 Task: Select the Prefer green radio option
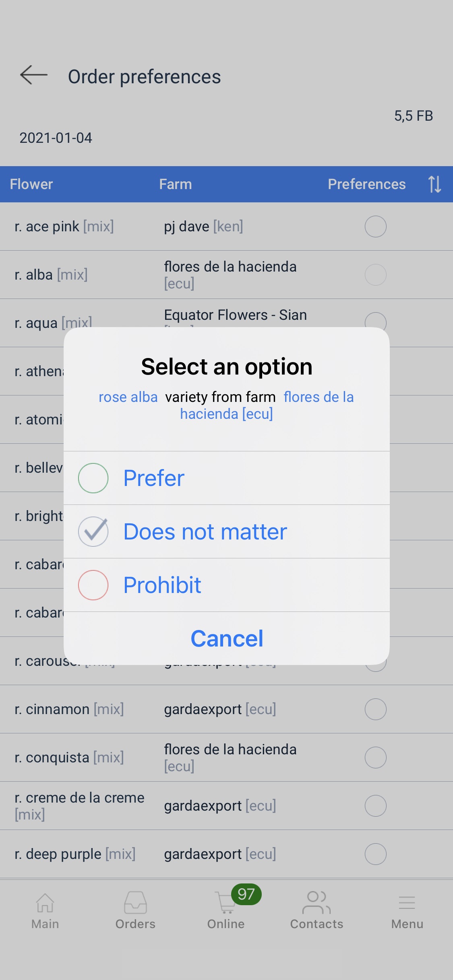(93, 478)
